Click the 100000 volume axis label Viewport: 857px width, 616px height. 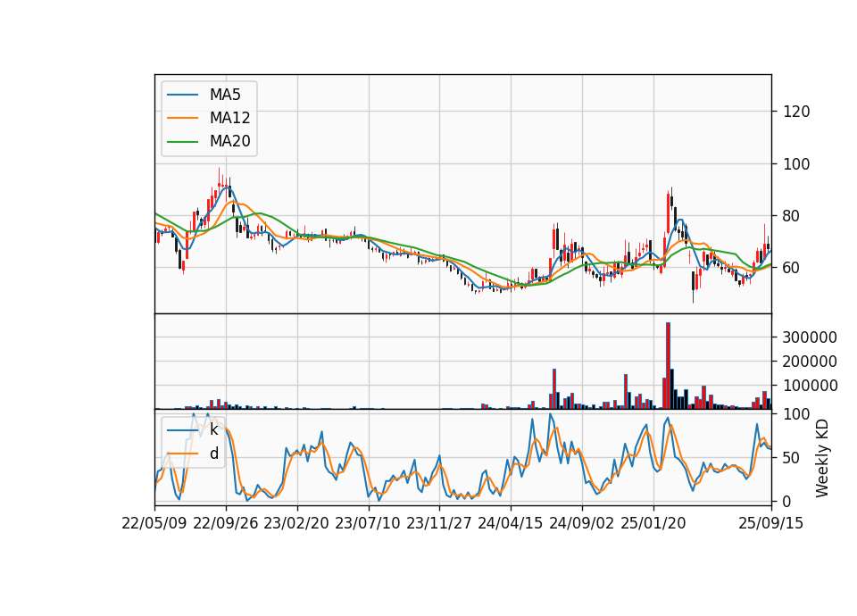pyautogui.click(x=810, y=386)
